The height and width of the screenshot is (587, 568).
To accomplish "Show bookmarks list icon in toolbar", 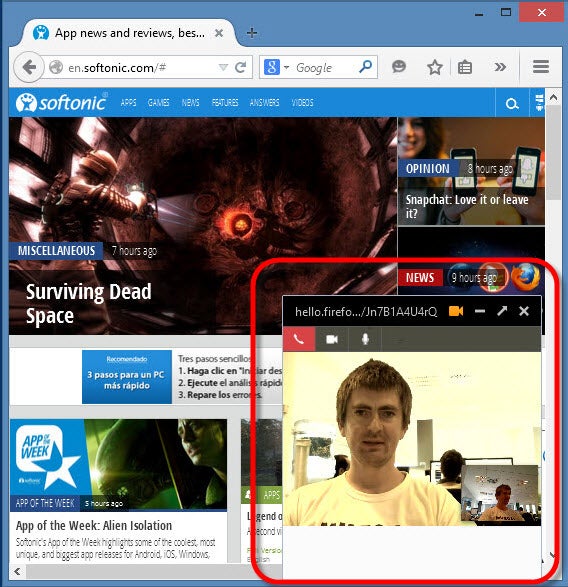I will pyautogui.click(x=465, y=67).
